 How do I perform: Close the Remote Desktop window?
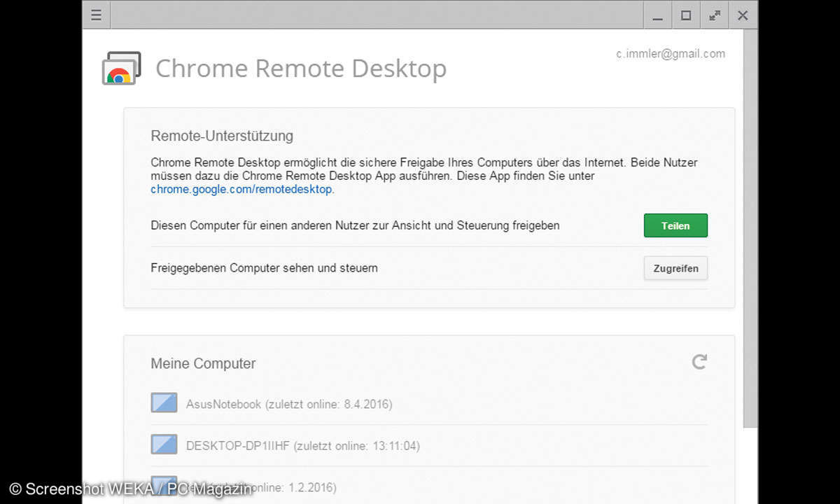point(743,15)
